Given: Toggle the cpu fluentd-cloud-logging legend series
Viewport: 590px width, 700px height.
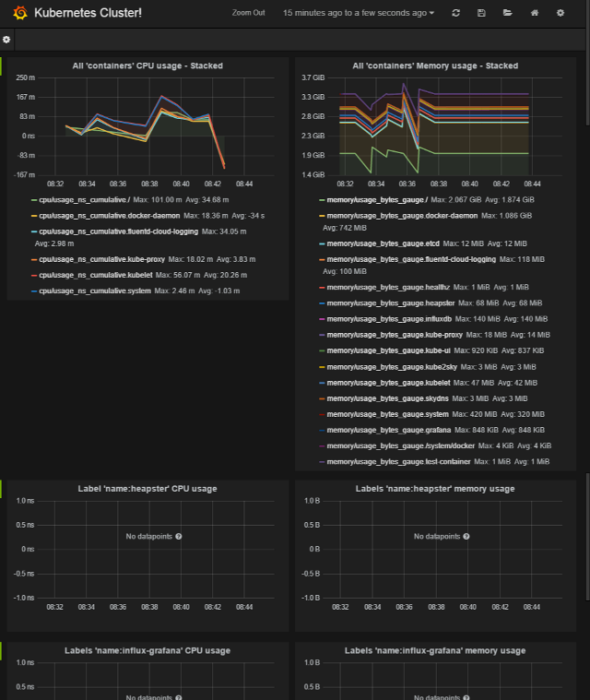Looking at the screenshot, I should click(118, 231).
